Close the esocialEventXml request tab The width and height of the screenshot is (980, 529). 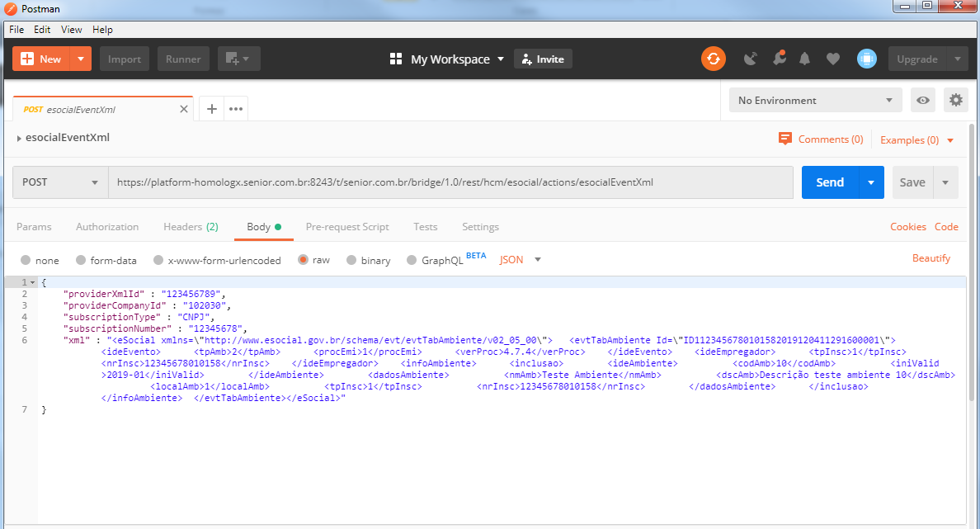tap(184, 109)
